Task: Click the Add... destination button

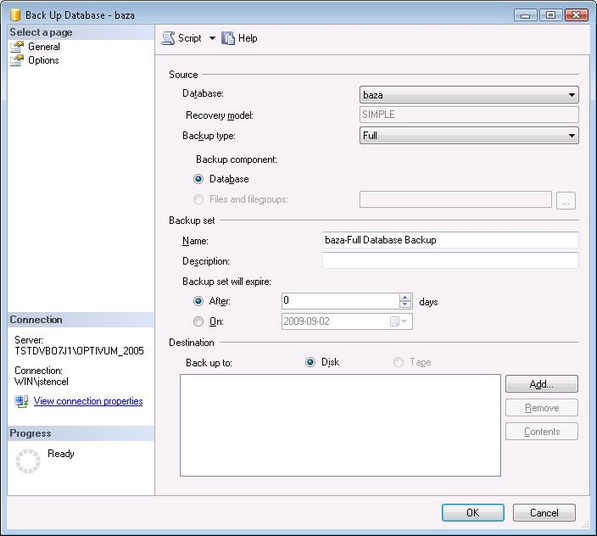Action: [541, 384]
